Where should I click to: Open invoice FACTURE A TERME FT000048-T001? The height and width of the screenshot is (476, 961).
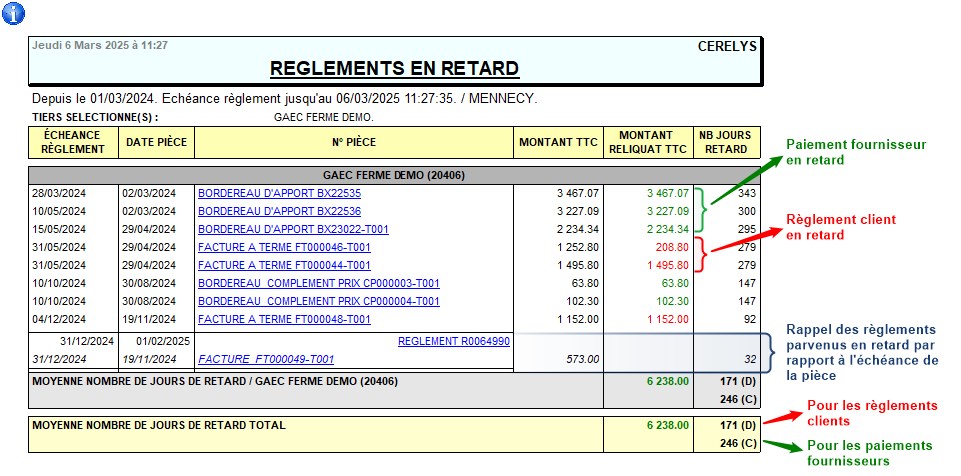tap(284, 319)
